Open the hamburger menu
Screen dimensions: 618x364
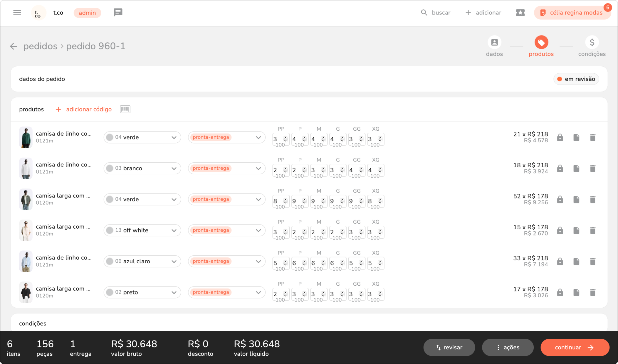[17, 13]
